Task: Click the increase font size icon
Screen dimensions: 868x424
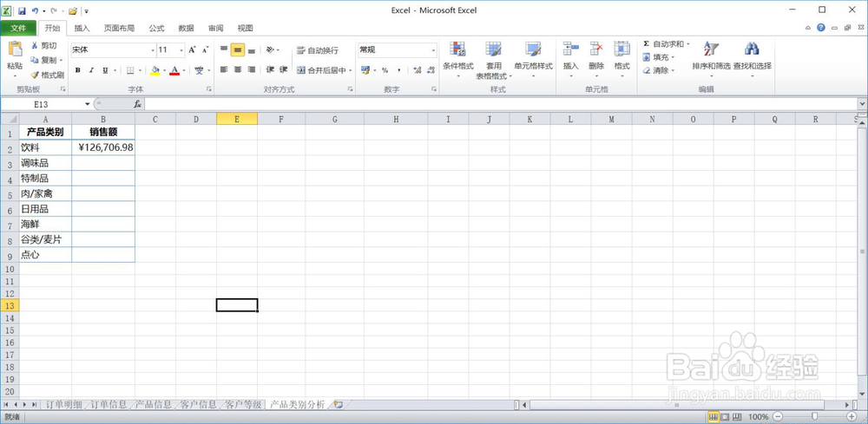Action: (192, 49)
